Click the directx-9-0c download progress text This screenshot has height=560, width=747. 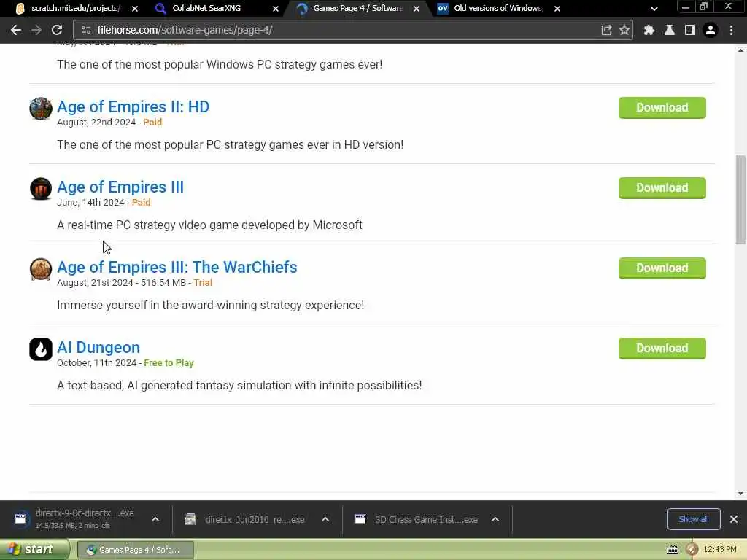point(72,526)
